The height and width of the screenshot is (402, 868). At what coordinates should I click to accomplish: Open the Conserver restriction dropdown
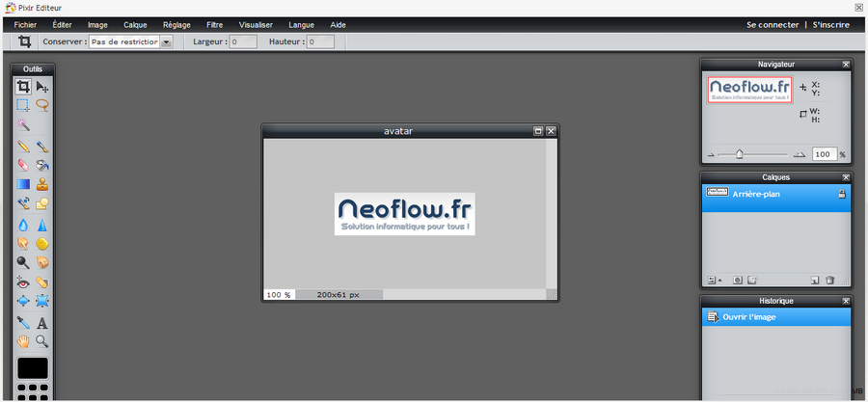166,42
